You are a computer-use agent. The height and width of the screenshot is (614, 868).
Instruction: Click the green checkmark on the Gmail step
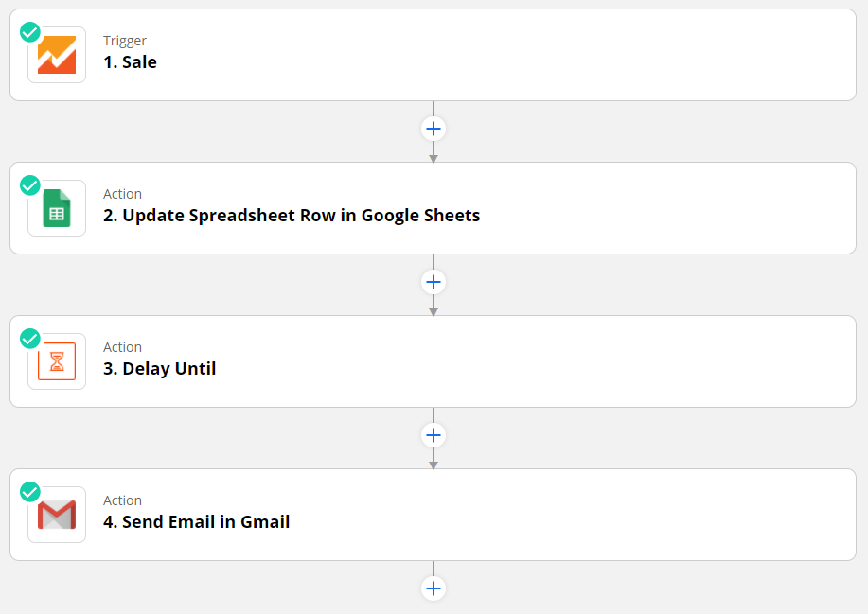point(30,492)
